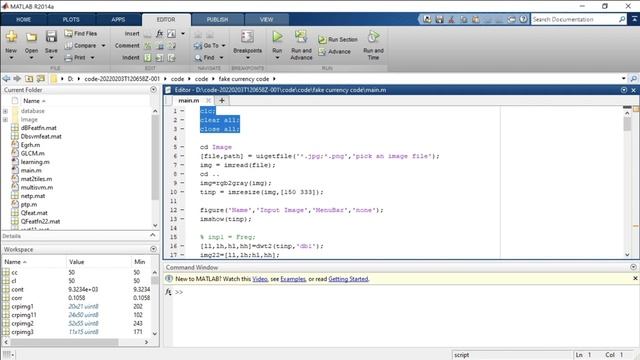Switch to the PUBLISH ribbon tab
This screenshot has height=360, width=640.
coord(217,19)
